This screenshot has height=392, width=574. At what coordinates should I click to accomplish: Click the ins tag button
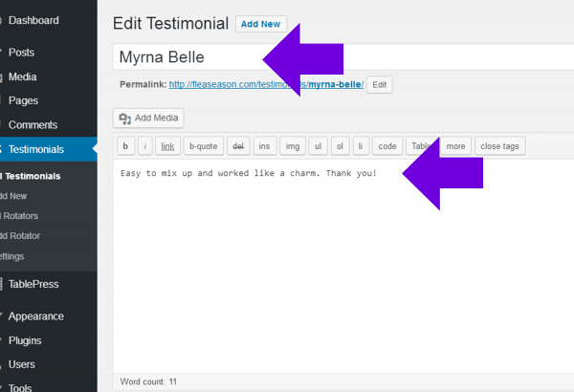point(264,146)
